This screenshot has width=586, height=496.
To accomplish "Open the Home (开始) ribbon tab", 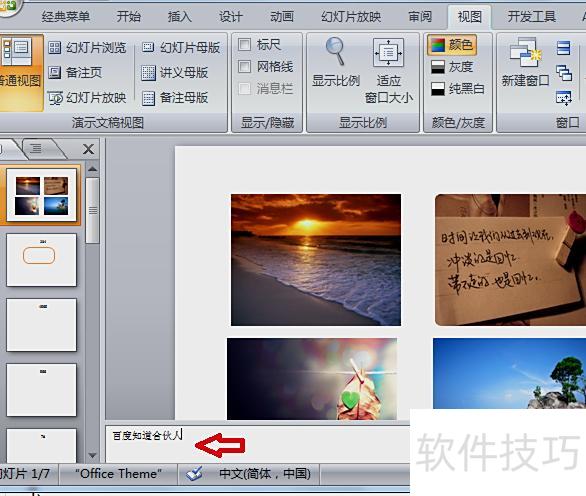I will pyautogui.click(x=128, y=16).
